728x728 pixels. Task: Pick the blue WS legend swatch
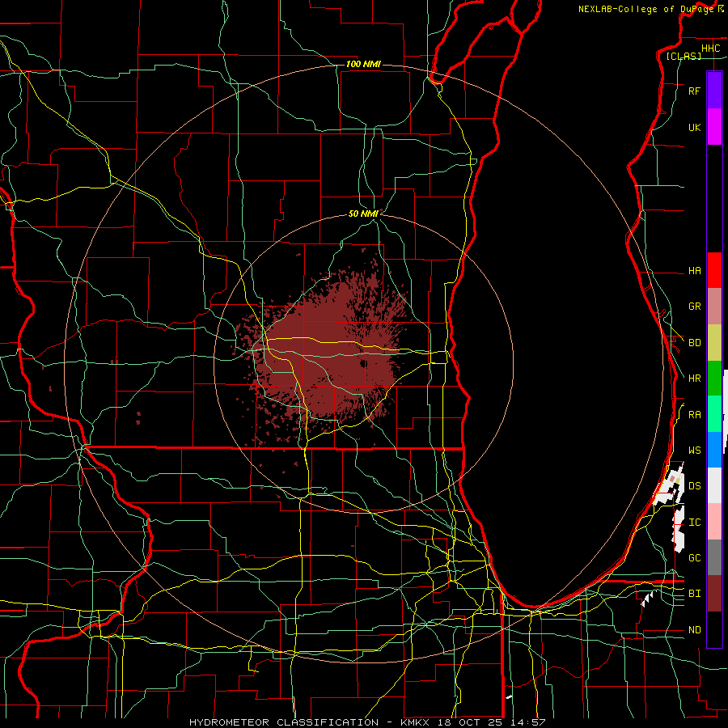coord(714,450)
